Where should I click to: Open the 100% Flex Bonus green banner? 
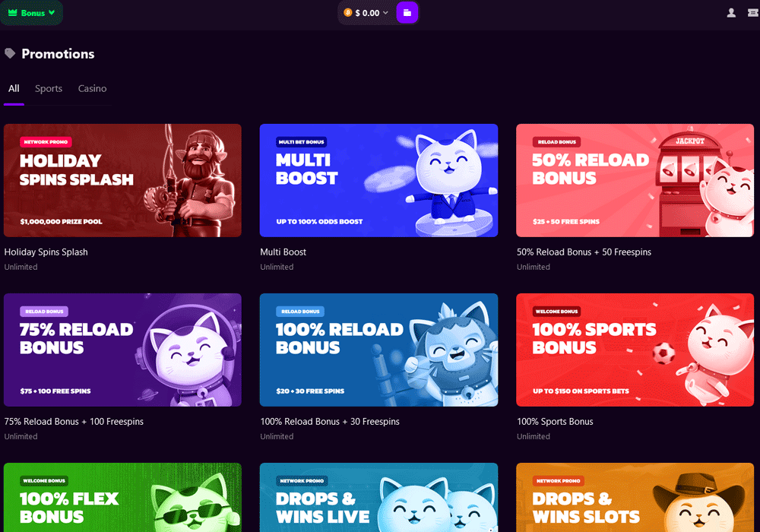click(122, 498)
